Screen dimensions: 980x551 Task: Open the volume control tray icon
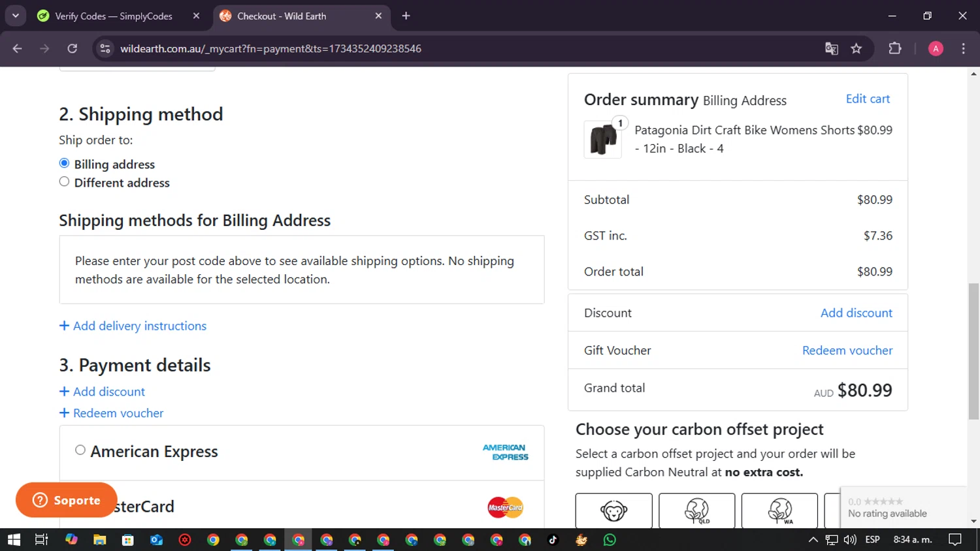point(850,540)
